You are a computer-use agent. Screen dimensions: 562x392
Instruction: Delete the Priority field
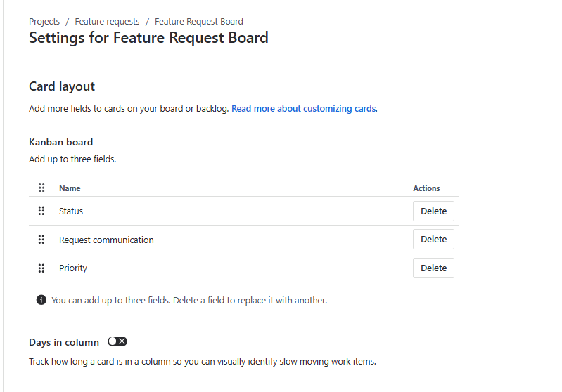tap(433, 268)
